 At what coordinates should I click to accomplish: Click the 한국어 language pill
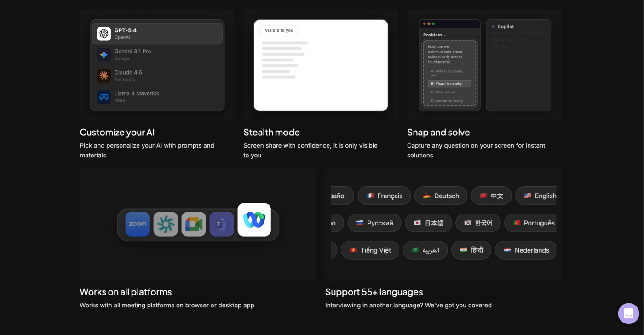[x=478, y=223]
